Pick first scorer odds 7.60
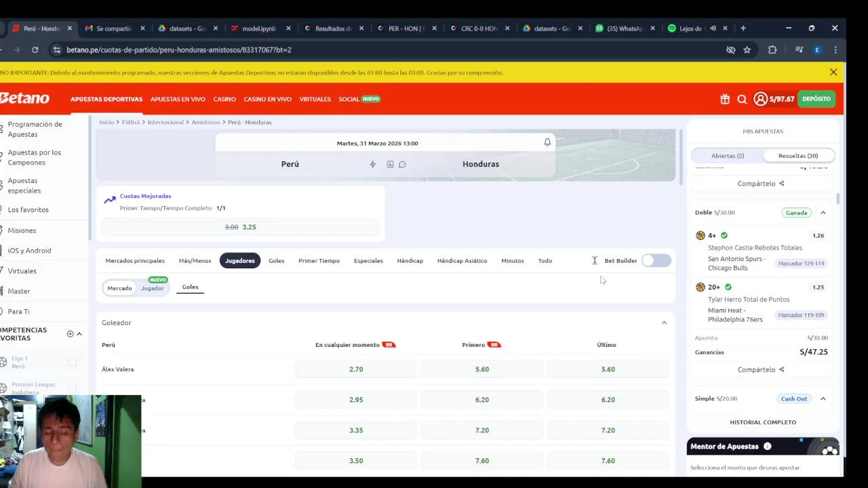868x488 pixels. pos(482,461)
